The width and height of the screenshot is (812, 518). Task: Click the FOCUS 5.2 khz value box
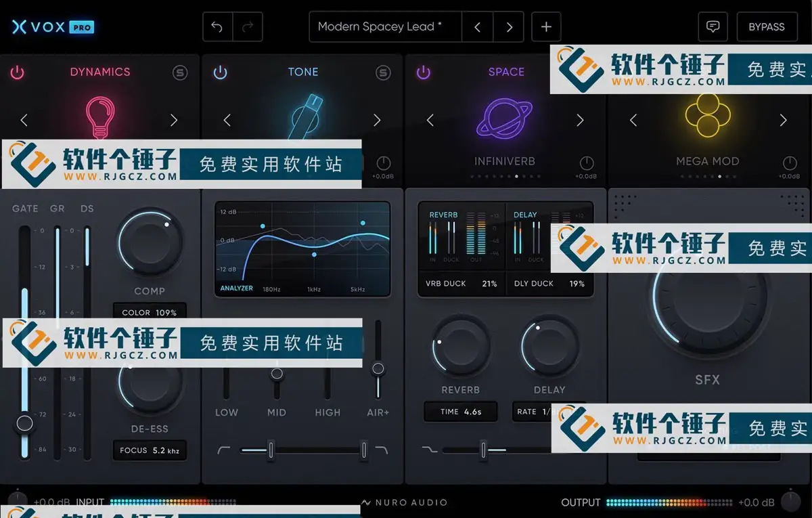pyautogui.click(x=150, y=450)
